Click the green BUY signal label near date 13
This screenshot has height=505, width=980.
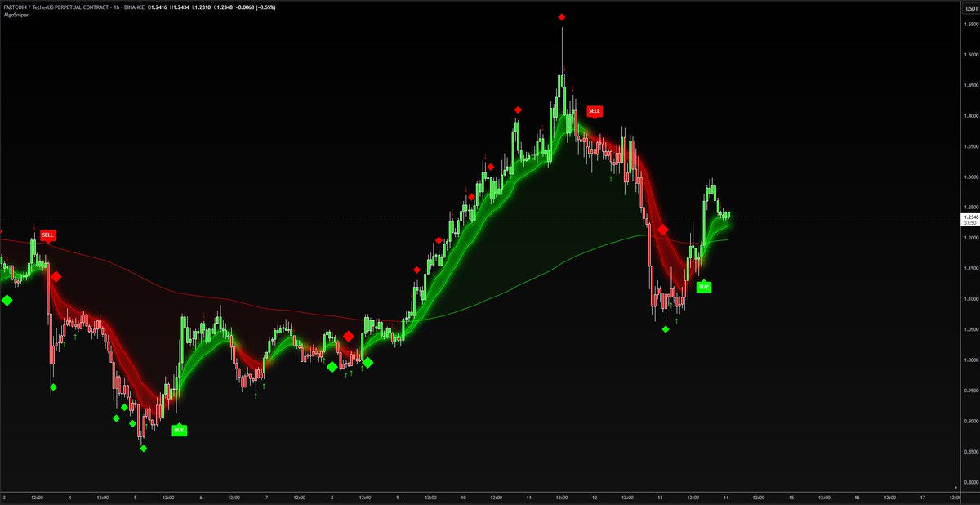[704, 287]
